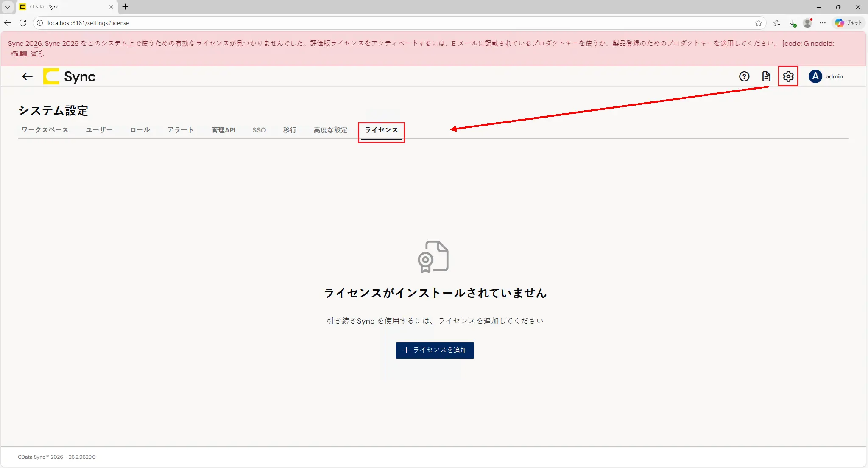Open the browser profile icon
868x468 pixels.
(x=807, y=23)
